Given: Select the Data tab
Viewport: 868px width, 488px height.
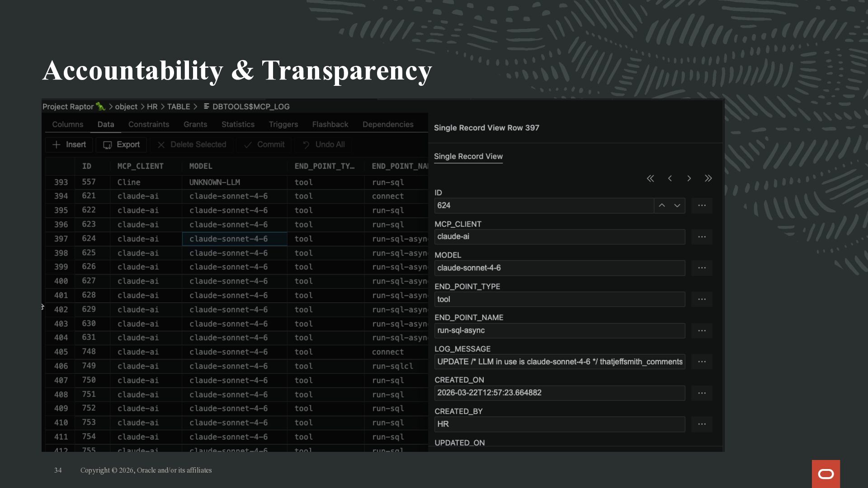Looking at the screenshot, I should [106, 124].
